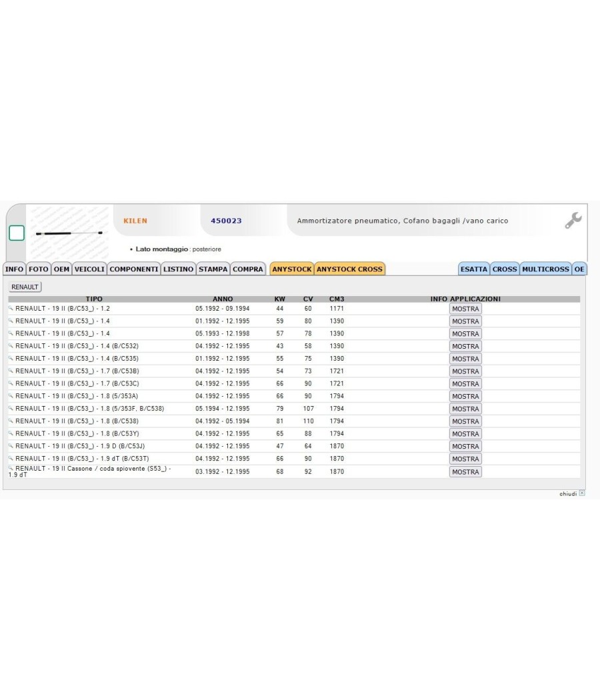
Task: Click MOSTRA for 1.9 dT (B/C53T) row
Action: 465,459
